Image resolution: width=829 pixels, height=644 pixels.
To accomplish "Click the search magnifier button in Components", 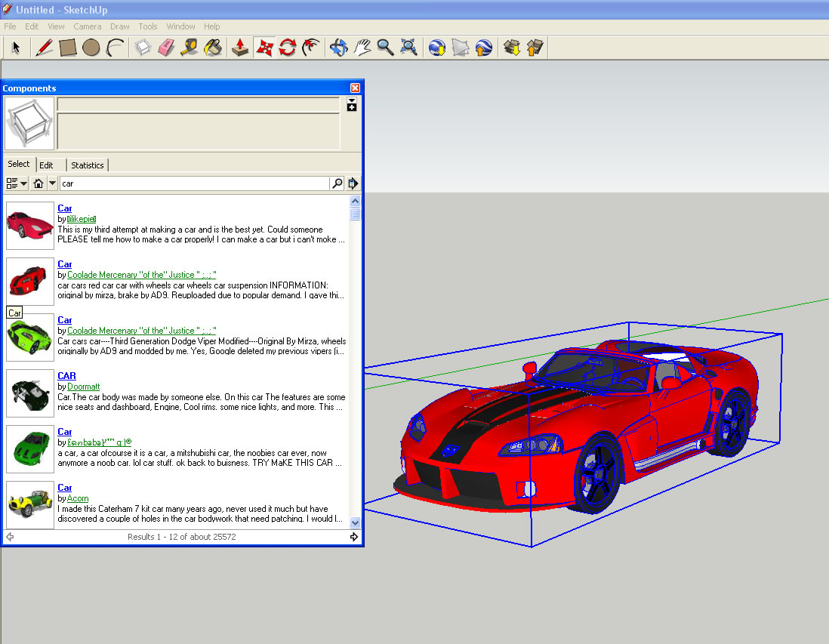I will [337, 183].
